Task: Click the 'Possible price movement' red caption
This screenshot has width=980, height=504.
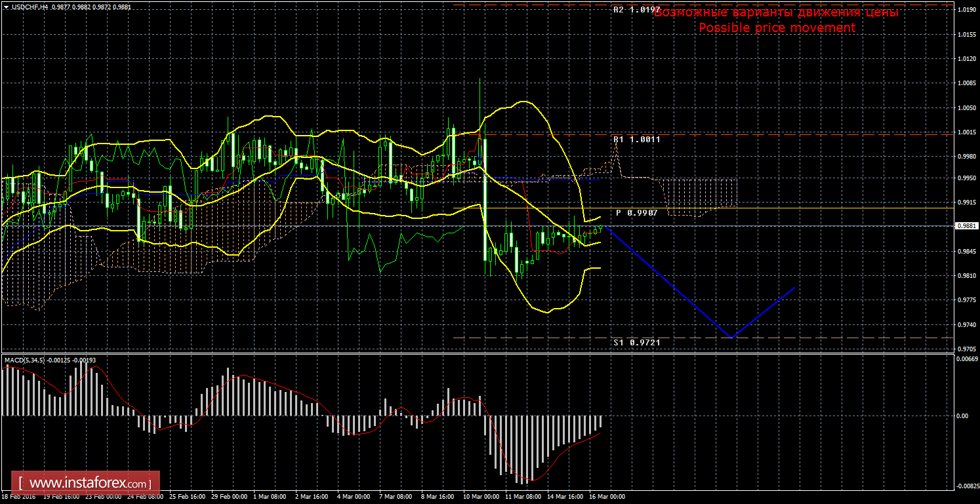Action: 777,28
